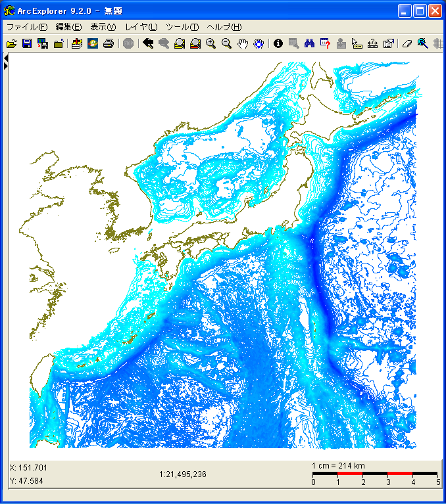446x504 pixels.
Task: Print the map using the printer icon
Action: 109,44
